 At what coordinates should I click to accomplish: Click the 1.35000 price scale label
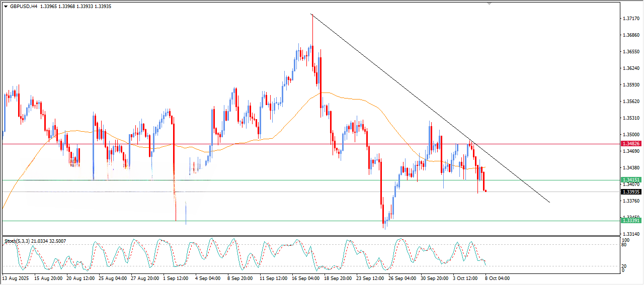pyautogui.click(x=630, y=135)
